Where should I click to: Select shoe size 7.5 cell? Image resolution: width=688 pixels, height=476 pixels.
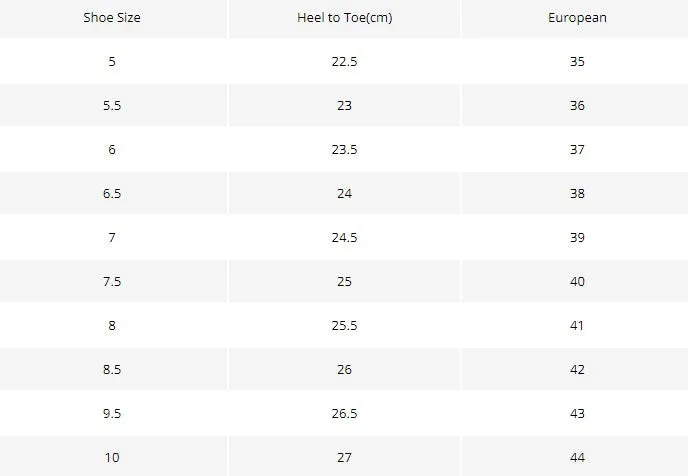112,281
